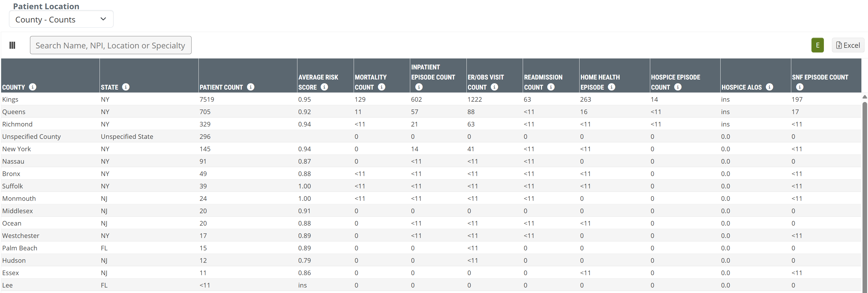Sort by HOME HEALTH EPISODE column header
This screenshot has height=293, width=868.
(x=600, y=77)
